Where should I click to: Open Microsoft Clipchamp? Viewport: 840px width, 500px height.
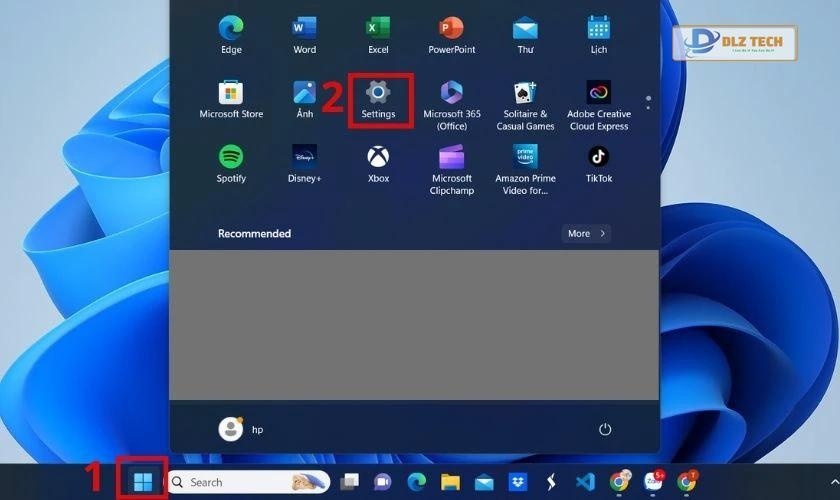click(451, 167)
